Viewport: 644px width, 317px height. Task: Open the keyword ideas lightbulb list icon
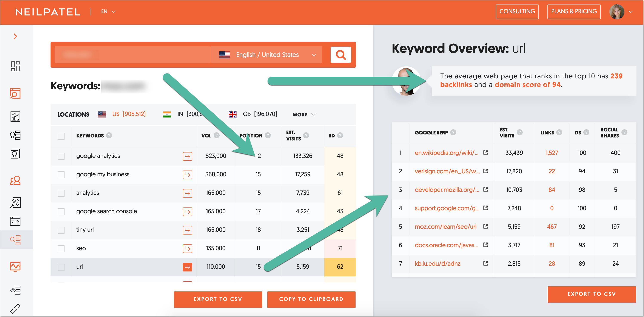click(x=15, y=135)
